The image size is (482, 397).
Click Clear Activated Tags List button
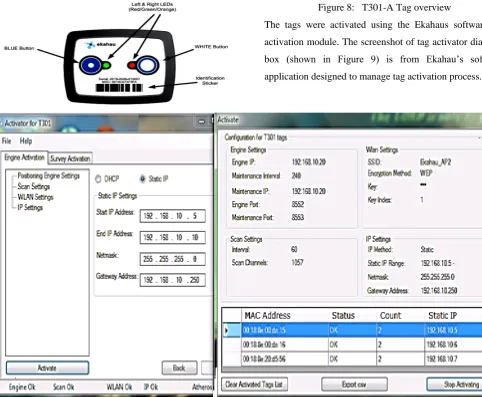[x=254, y=384]
